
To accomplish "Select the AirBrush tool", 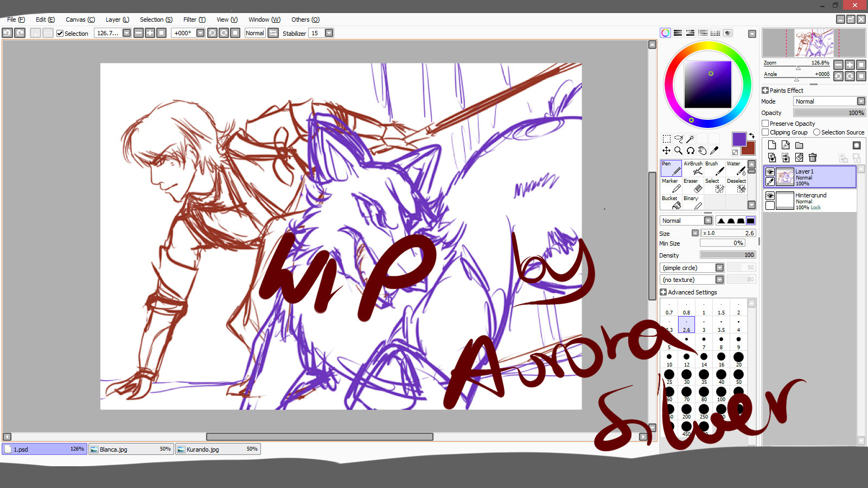I will tap(693, 168).
